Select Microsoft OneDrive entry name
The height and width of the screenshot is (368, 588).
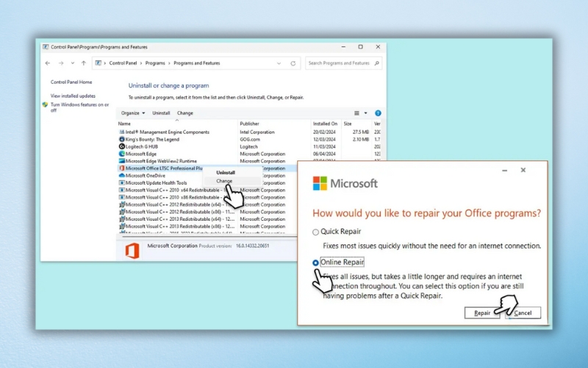tap(146, 175)
